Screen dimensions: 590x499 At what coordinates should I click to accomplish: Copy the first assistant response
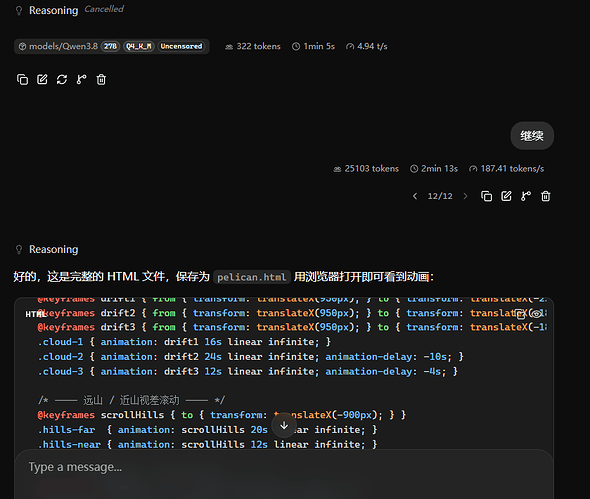[23, 79]
